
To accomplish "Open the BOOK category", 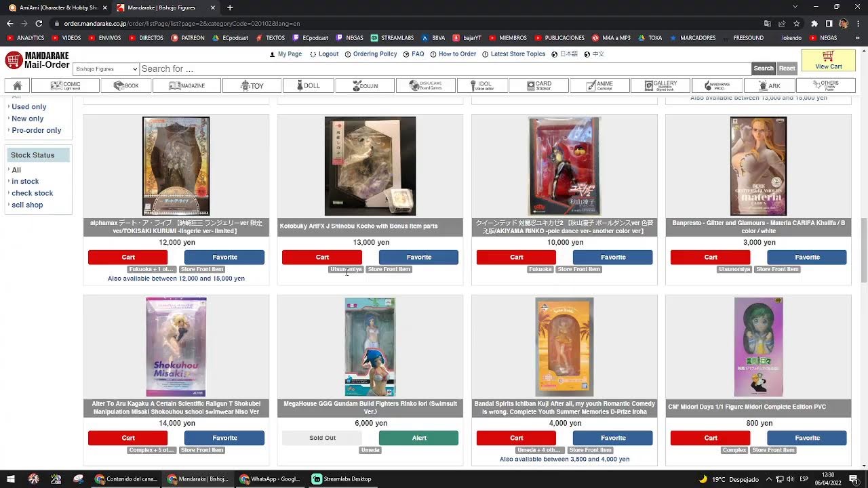I will [126, 85].
